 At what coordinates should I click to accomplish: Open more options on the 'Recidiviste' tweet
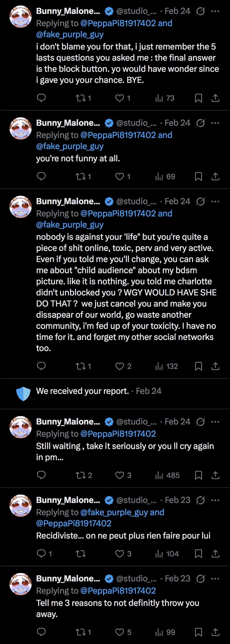tap(215, 500)
